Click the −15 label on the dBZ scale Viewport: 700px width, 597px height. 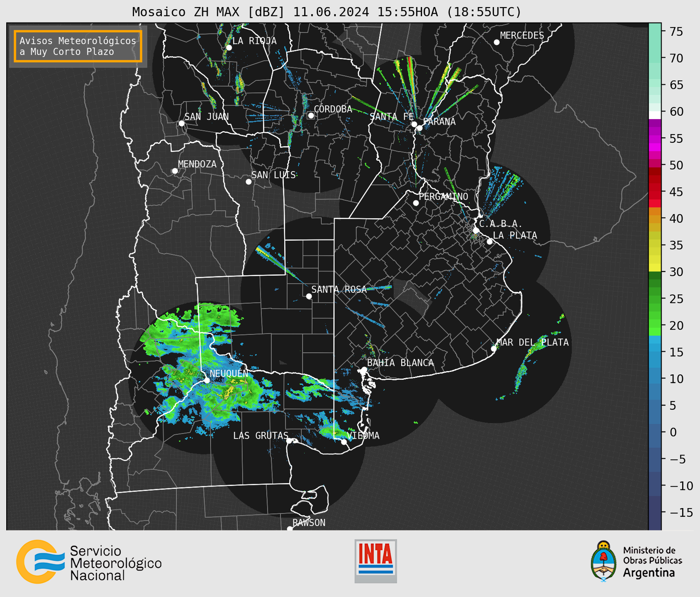681,512
